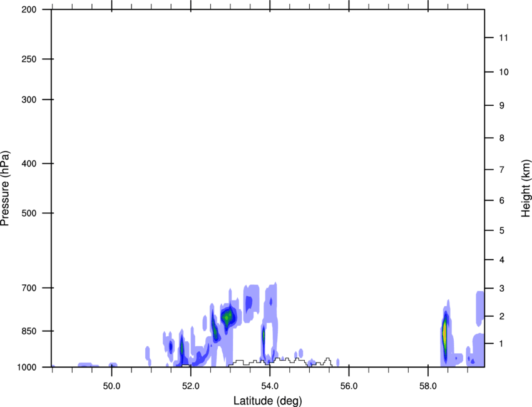The image size is (532, 407).
Task: Select the 300 pressure tick label
Action: (29, 100)
